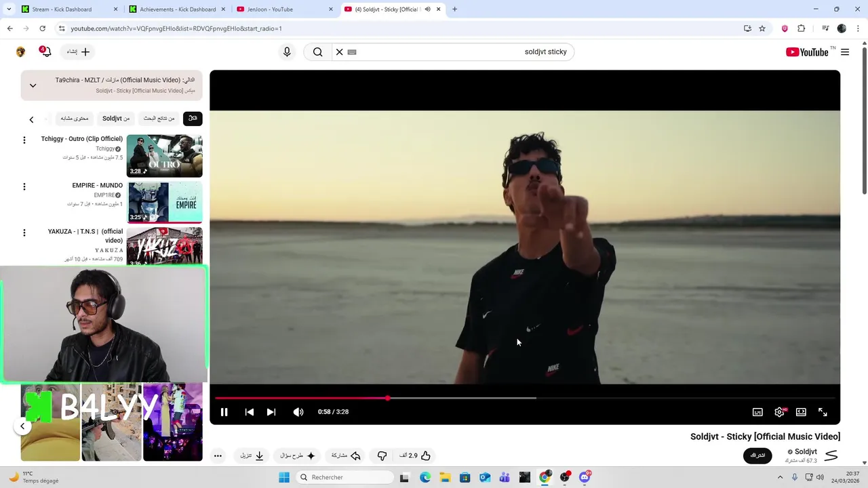Open the Tchiggy Outro video thumbnail
This screenshot has width=868, height=488.
click(x=164, y=156)
